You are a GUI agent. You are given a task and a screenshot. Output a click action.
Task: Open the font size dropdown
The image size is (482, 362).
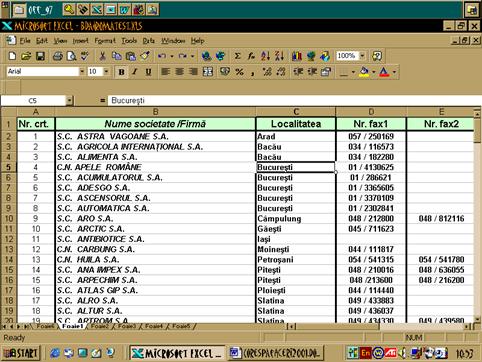106,71
